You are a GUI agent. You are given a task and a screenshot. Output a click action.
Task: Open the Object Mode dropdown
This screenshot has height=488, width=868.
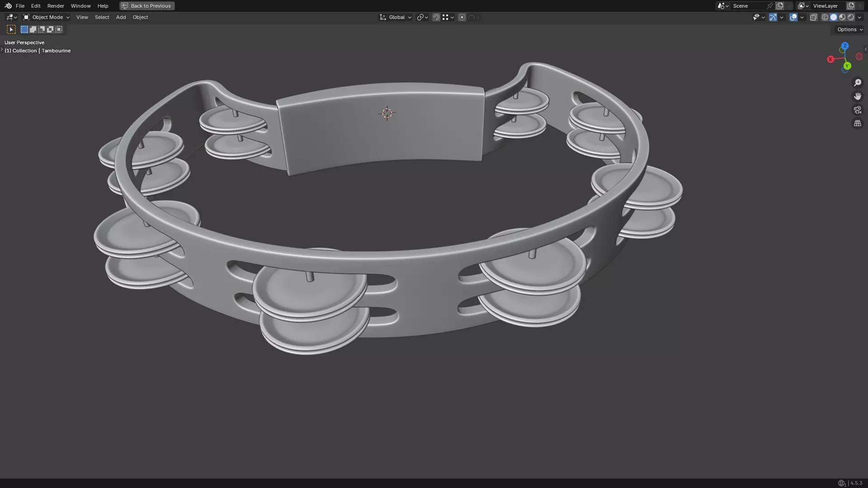[47, 17]
